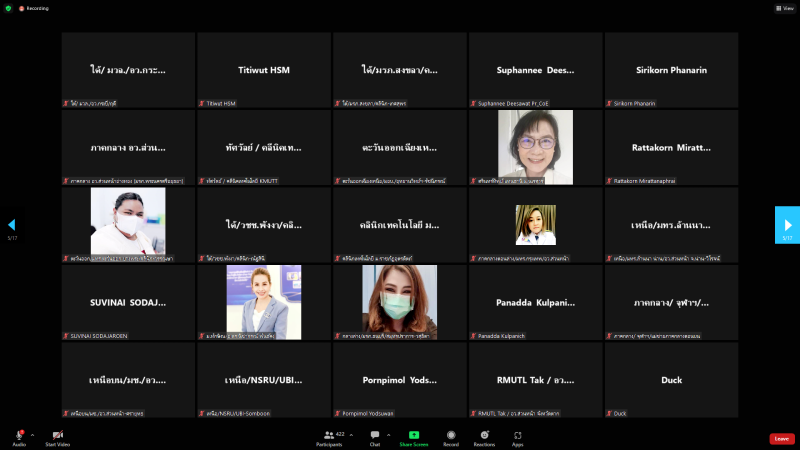Open the Reactions menu
This screenshot has height=450, width=800.
[x=485, y=435]
